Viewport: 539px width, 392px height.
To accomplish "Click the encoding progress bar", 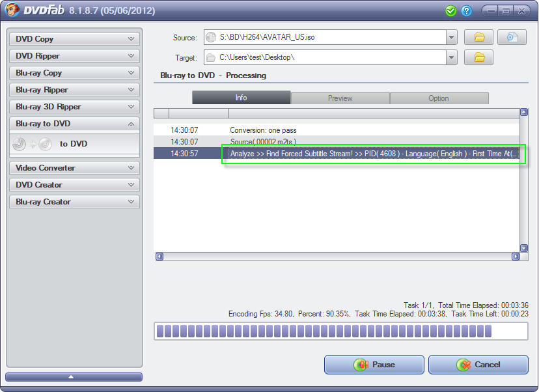I will tap(341, 331).
